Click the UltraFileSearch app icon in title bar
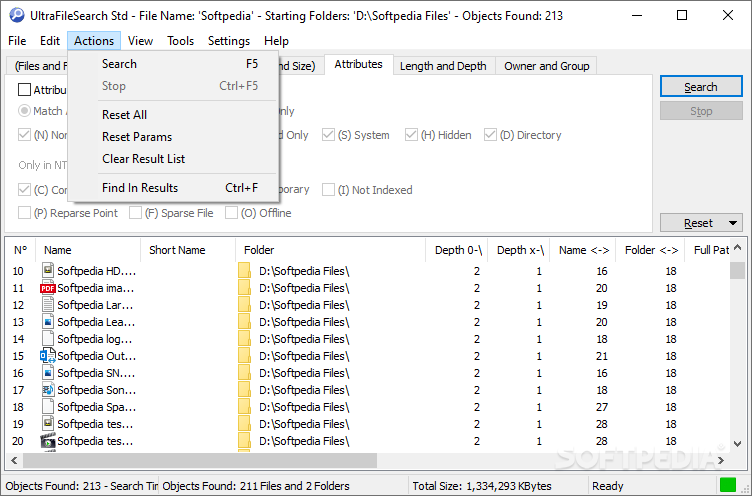 [x=16, y=15]
